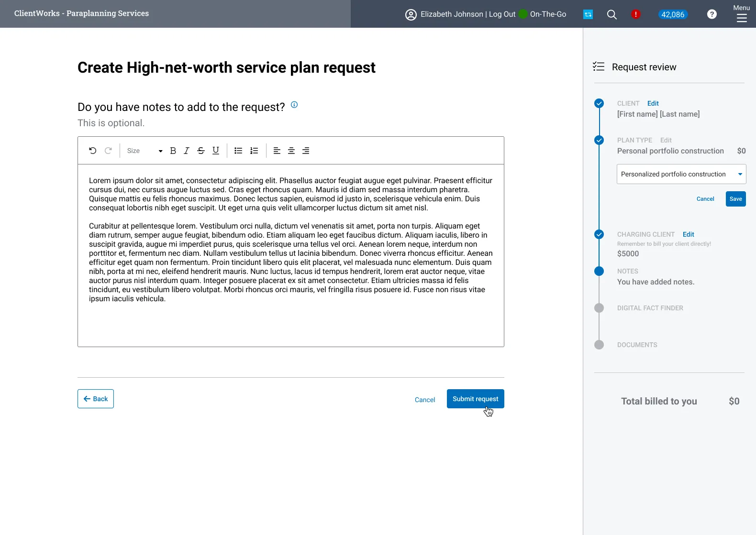Open Personalized portfolio construction dropdown

point(681,174)
